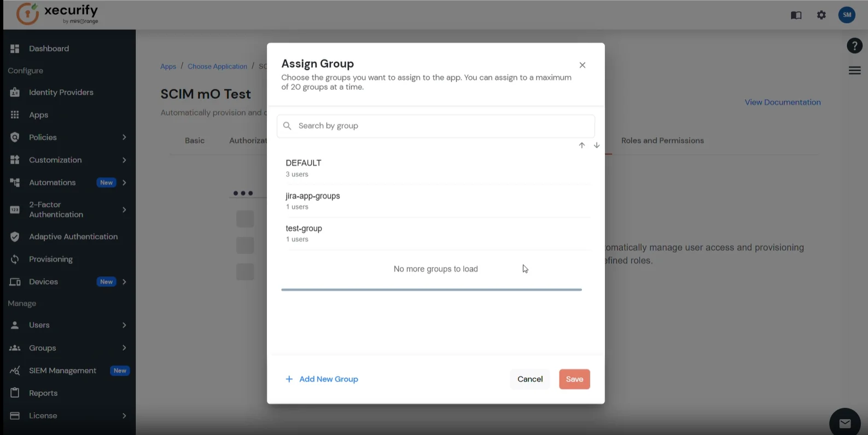Open View Documentation link
Image resolution: width=868 pixels, height=435 pixels.
click(x=783, y=102)
